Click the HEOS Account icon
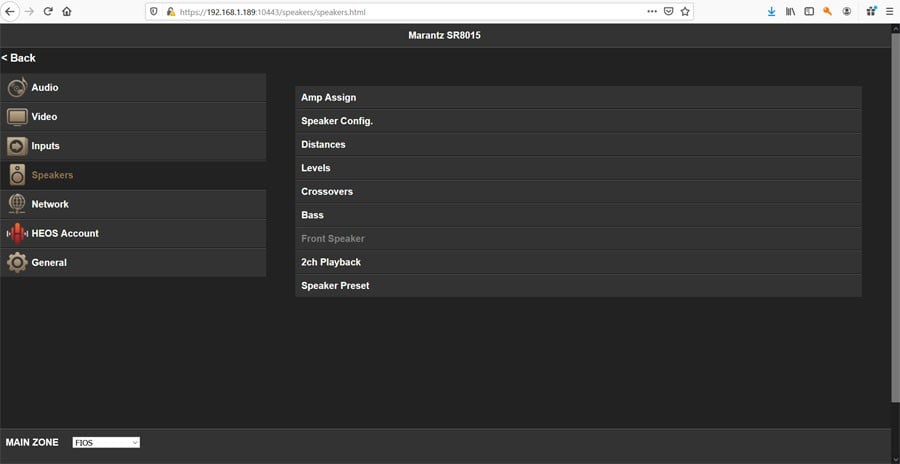900x464 pixels. coord(17,233)
